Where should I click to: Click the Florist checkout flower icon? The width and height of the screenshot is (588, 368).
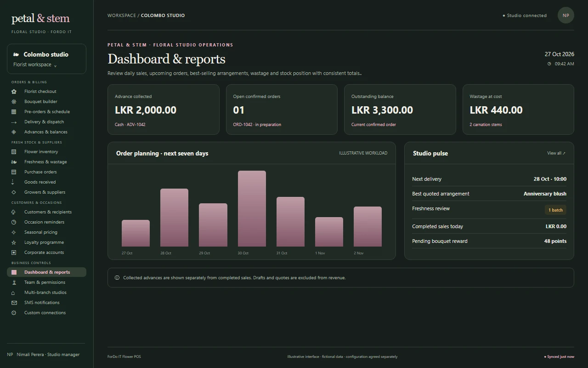coord(14,92)
